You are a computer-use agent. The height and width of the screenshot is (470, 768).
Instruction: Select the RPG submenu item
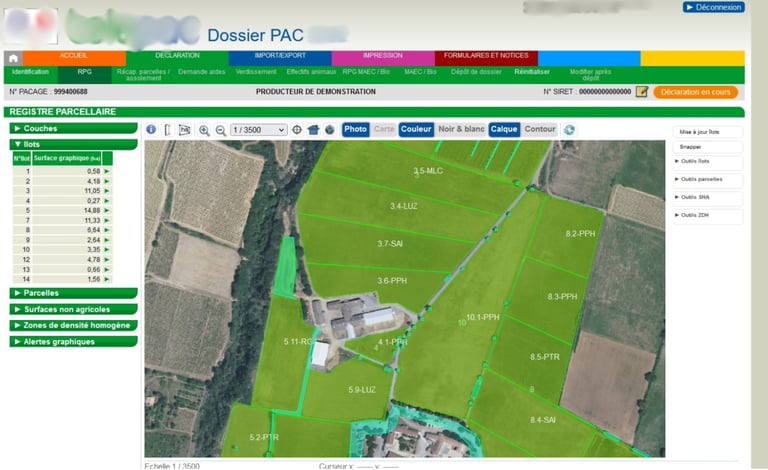(x=85, y=74)
